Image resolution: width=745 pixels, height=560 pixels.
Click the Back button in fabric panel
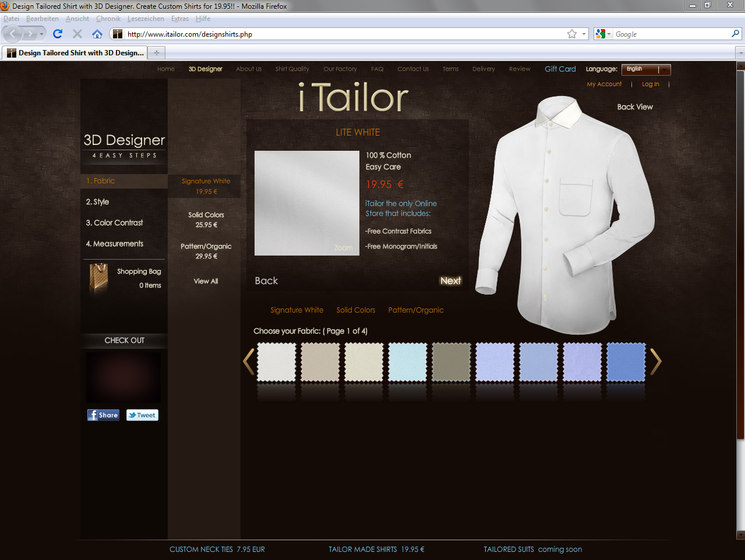pos(266,281)
